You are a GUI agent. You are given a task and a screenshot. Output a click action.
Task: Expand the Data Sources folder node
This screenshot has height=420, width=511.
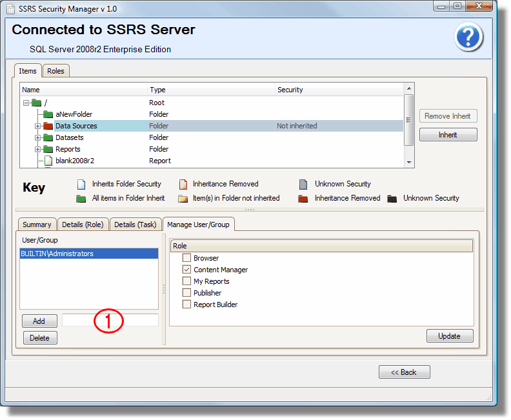[x=37, y=126]
